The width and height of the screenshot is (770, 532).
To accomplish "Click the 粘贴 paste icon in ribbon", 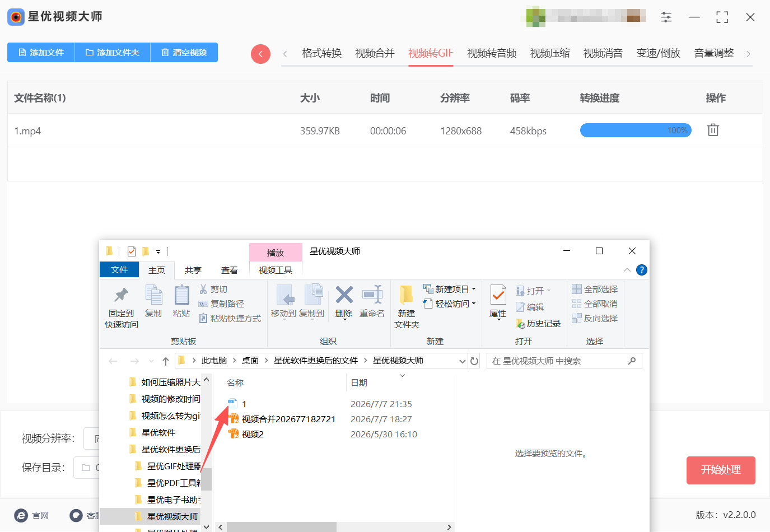I will tap(181, 295).
